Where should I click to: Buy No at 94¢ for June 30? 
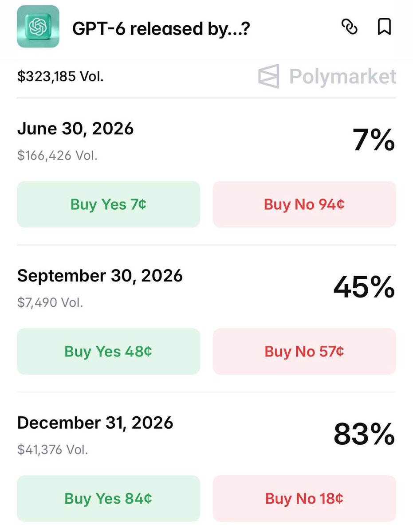tap(304, 204)
